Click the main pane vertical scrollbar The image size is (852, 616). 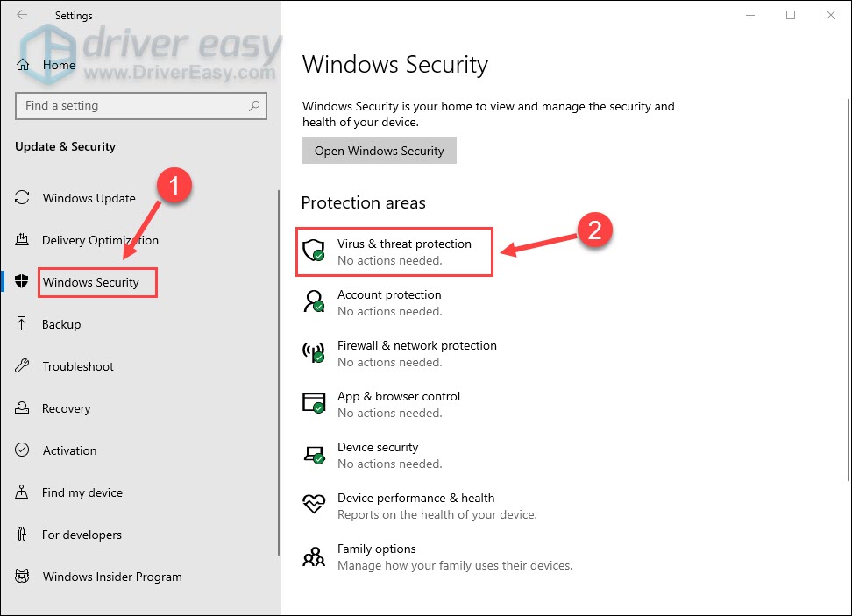coord(848,289)
